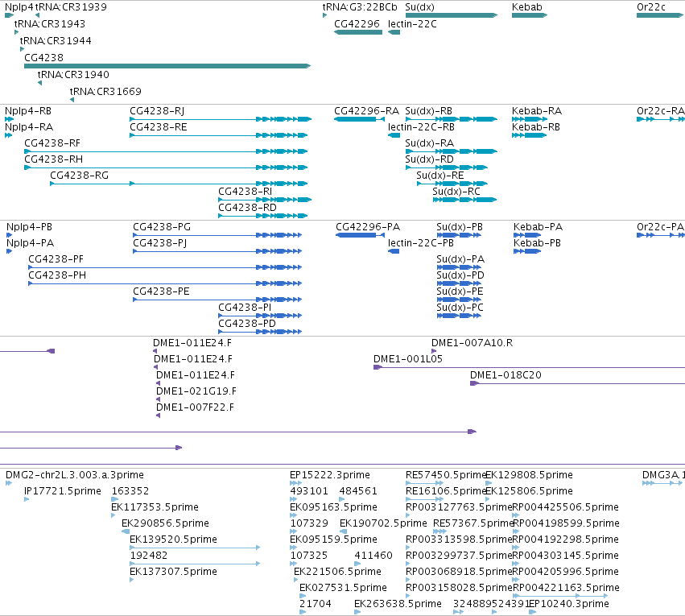Image resolution: width=685 pixels, height=616 pixels.
Task: Select lectin-22C-PB protein label
Action: 421,243
